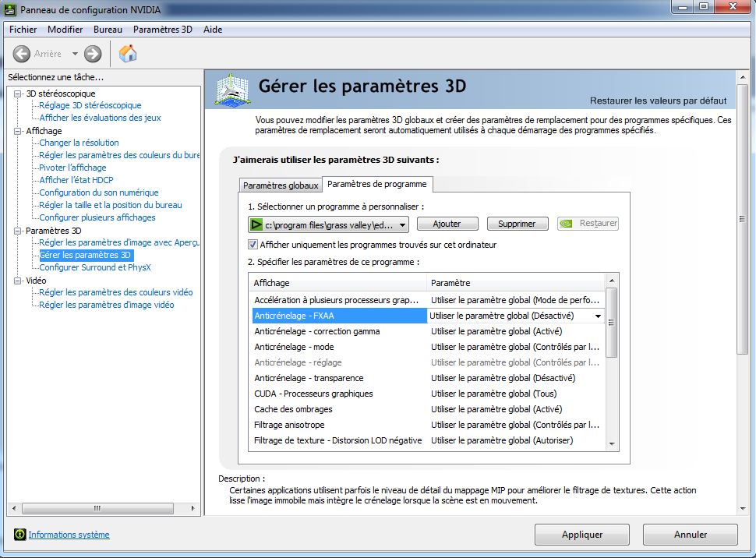This screenshot has height=558, width=756.
Task: Open the Aide menu
Action: pyautogui.click(x=213, y=30)
